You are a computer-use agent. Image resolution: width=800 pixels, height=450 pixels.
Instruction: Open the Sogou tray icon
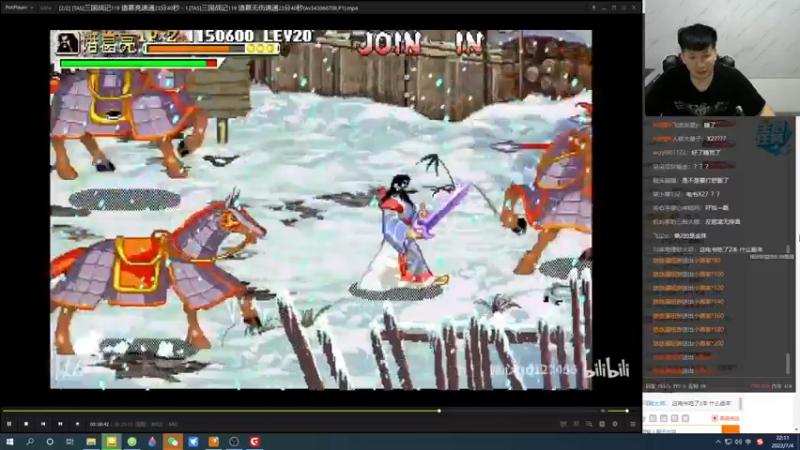[760, 442]
